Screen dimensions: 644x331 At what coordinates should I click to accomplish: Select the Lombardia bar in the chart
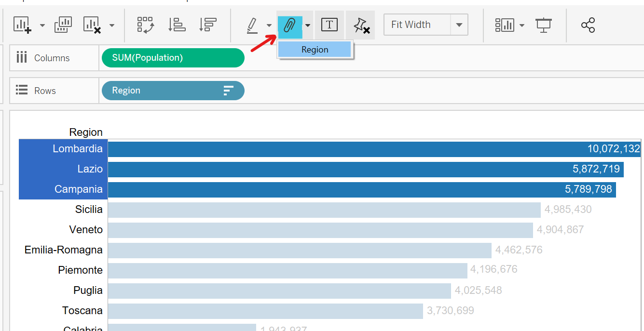click(338, 149)
